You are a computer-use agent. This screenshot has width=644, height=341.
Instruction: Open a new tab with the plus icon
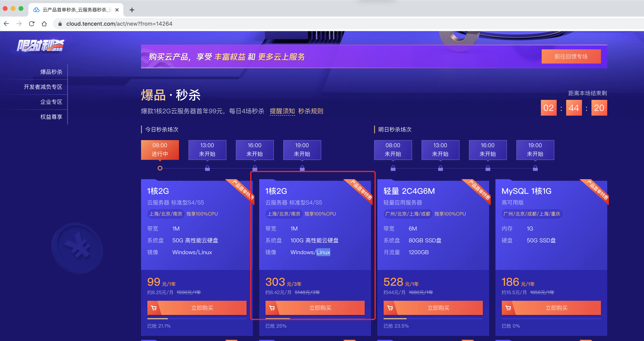(x=132, y=10)
